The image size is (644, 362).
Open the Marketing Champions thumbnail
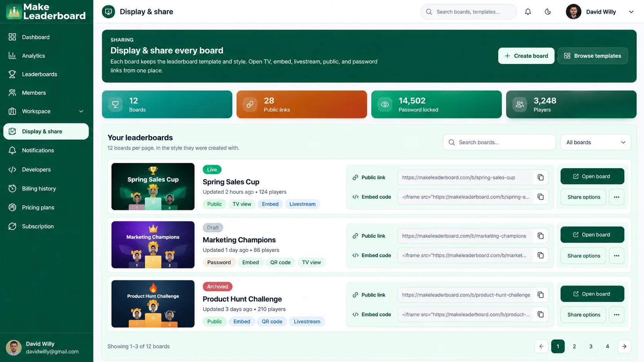pyautogui.click(x=153, y=245)
